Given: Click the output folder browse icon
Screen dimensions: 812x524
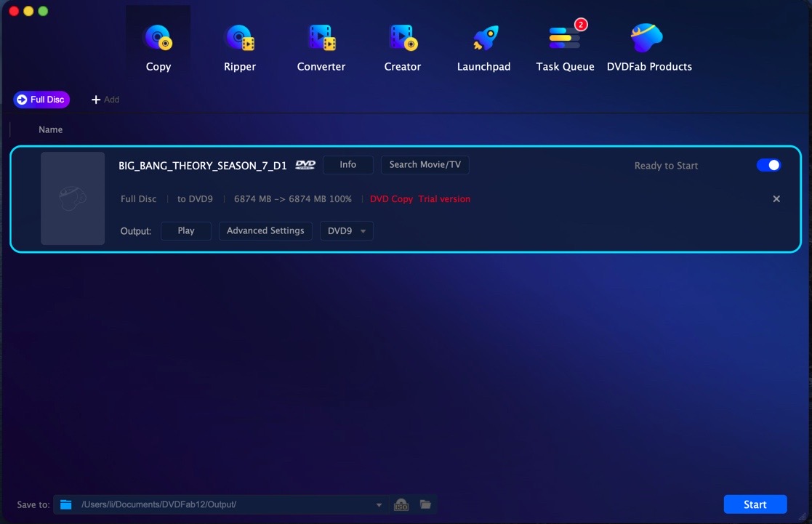Looking at the screenshot, I should (x=425, y=504).
